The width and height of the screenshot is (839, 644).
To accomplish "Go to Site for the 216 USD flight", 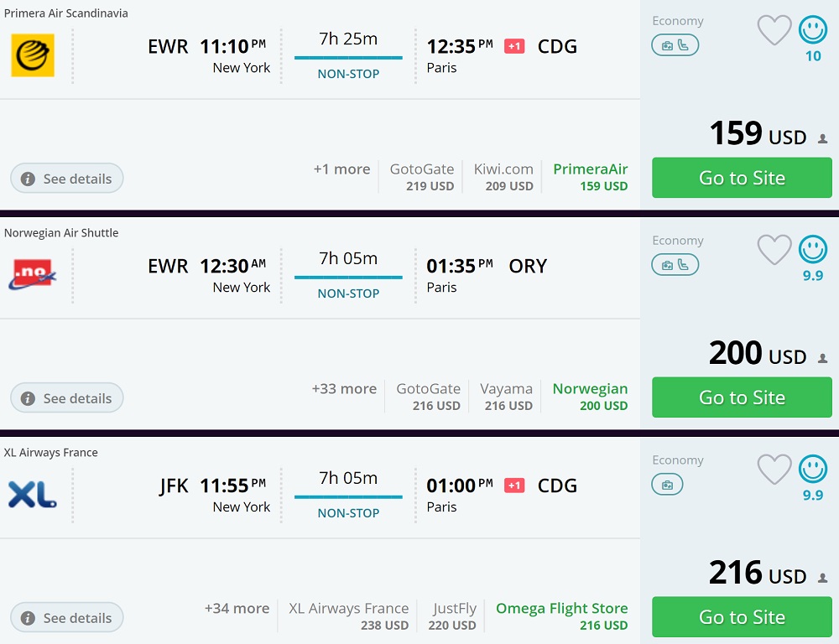I will click(742, 617).
